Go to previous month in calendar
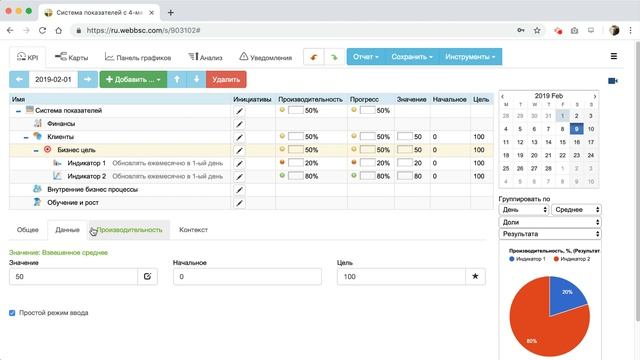 pyautogui.click(x=502, y=96)
